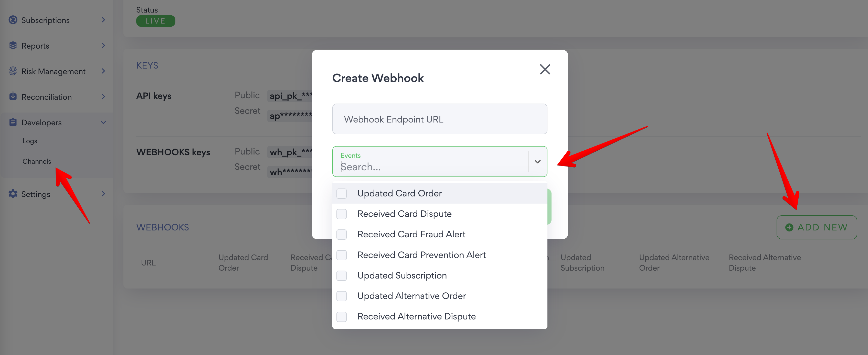Screen dimensions: 868x355
Task: Check the Received Alternative Dispute event
Action: (342, 316)
